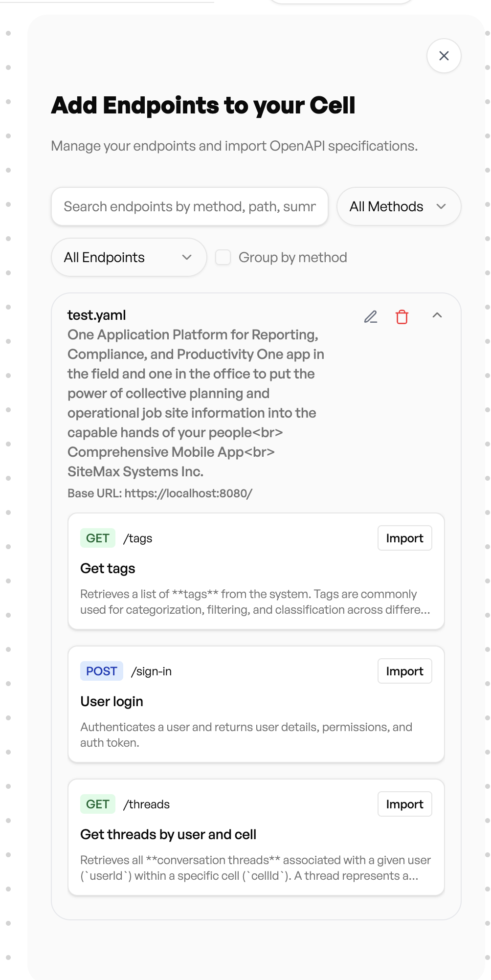
Task: Click the test.yaml file name
Action: tap(97, 315)
